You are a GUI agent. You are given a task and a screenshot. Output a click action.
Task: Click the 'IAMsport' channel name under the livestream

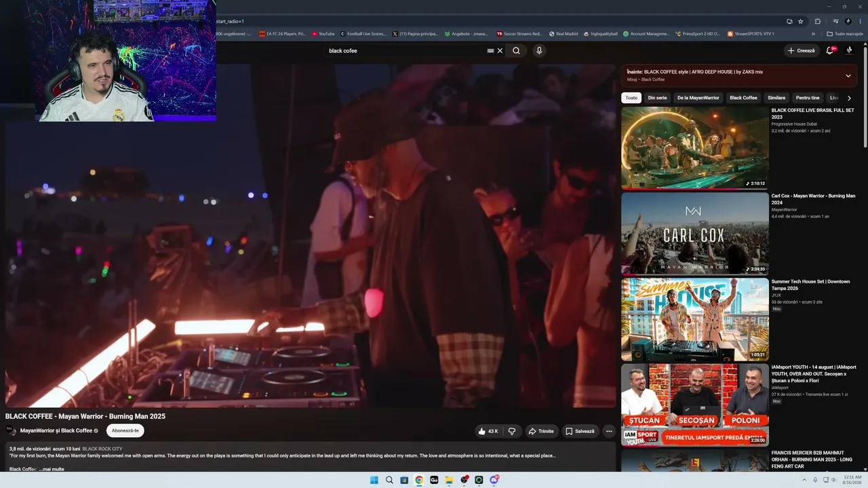780,388
